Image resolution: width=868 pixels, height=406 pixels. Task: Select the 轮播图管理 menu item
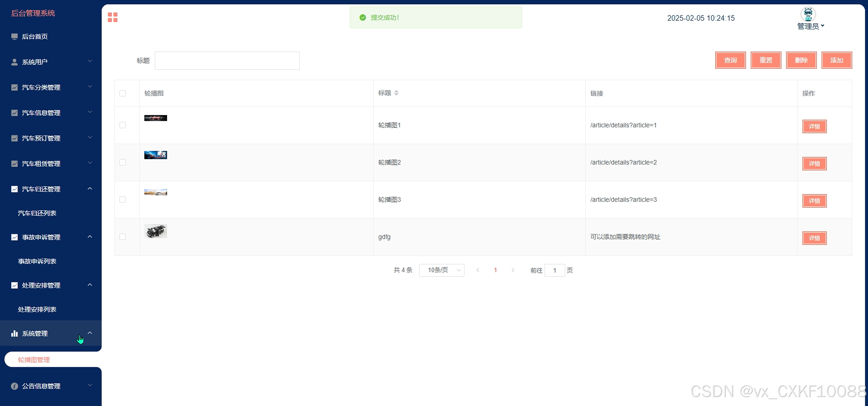[34, 360]
